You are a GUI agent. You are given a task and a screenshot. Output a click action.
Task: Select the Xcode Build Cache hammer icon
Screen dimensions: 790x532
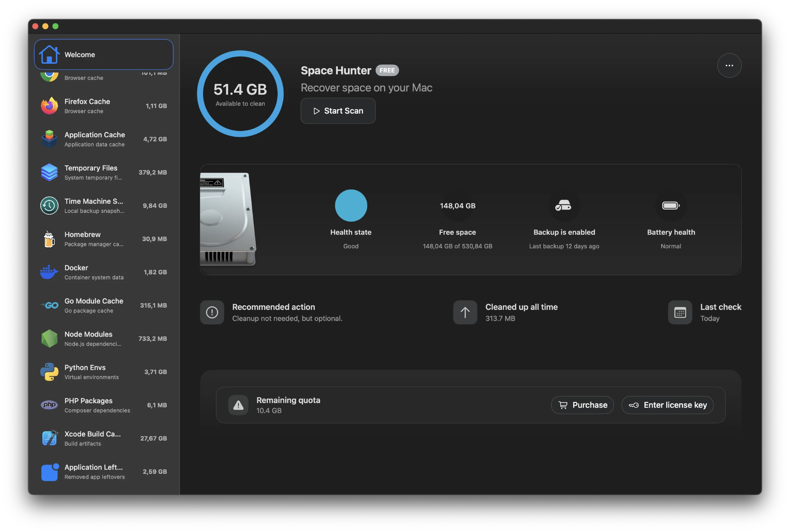[x=49, y=438]
